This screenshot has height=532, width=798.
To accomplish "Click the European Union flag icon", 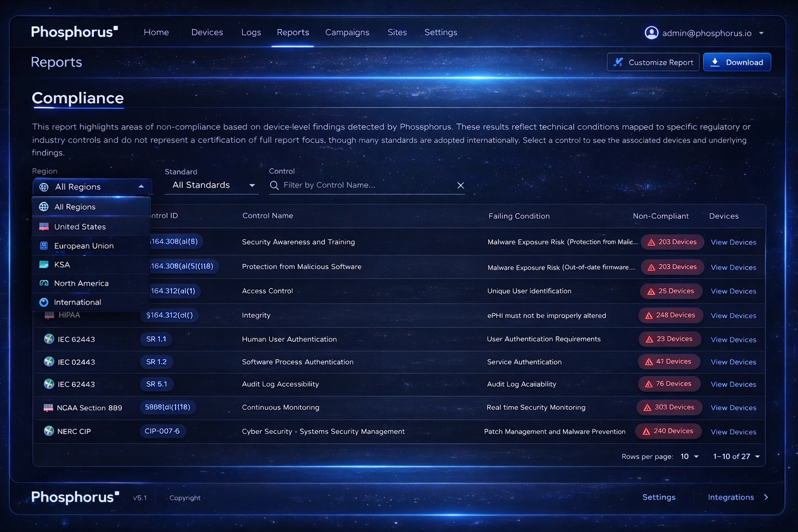I will click(x=44, y=245).
